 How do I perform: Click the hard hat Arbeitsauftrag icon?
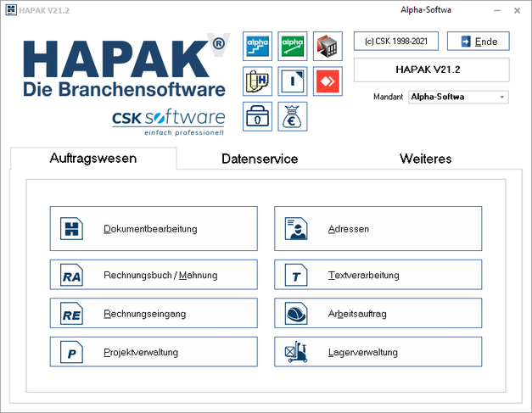tap(296, 313)
